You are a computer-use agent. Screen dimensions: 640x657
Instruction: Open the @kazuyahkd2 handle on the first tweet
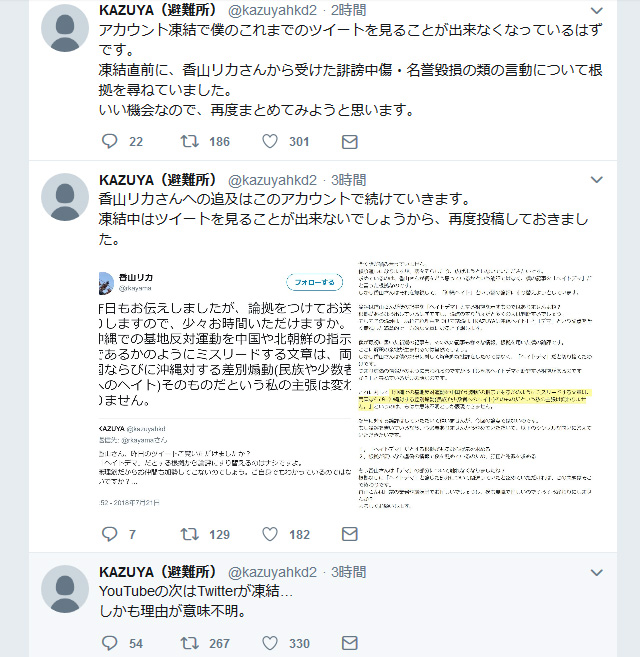point(272,10)
